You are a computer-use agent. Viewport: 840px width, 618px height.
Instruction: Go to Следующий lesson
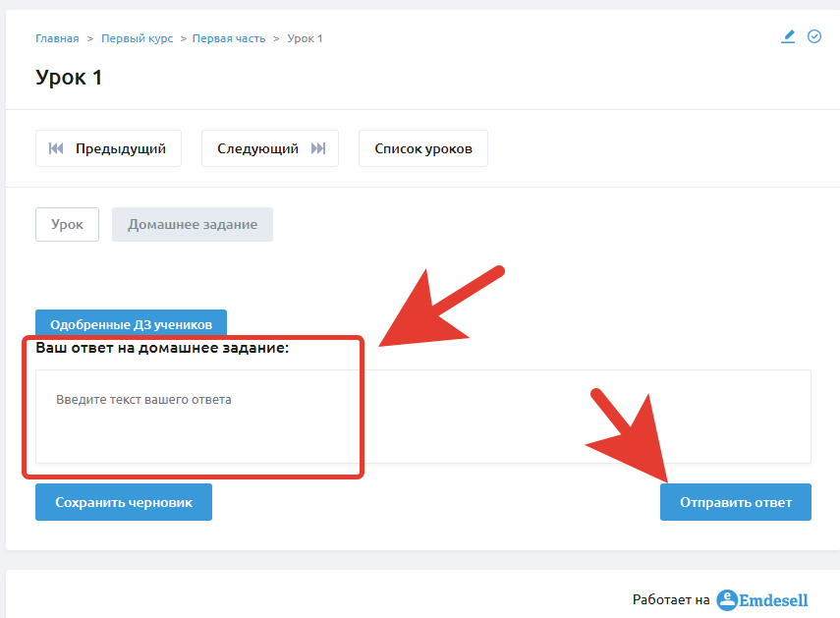(x=270, y=148)
